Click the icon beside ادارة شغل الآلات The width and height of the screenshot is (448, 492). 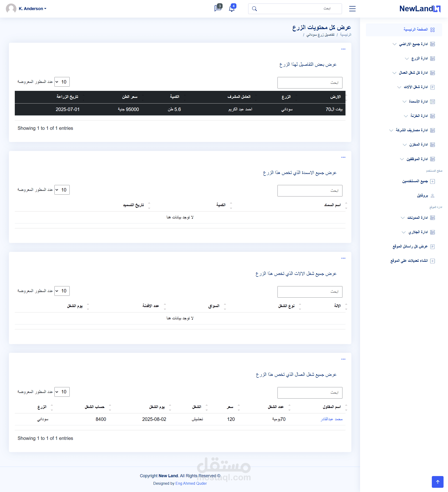click(x=433, y=87)
